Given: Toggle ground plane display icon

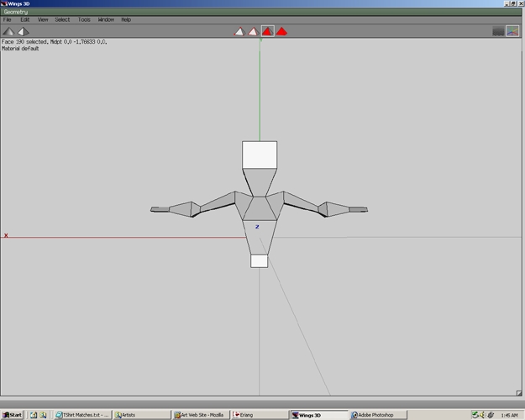Looking at the screenshot, I should [499, 31].
